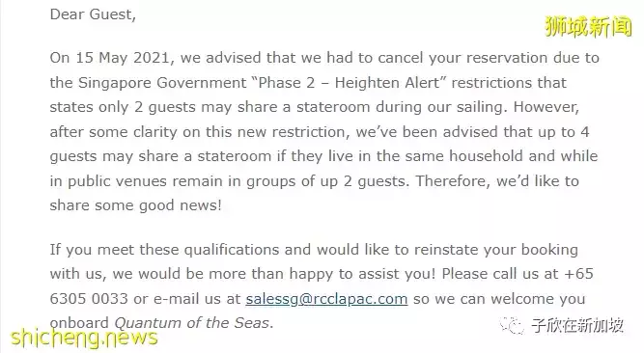Click the "Dear Guest," greeting line

pyautogui.click(x=93, y=14)
